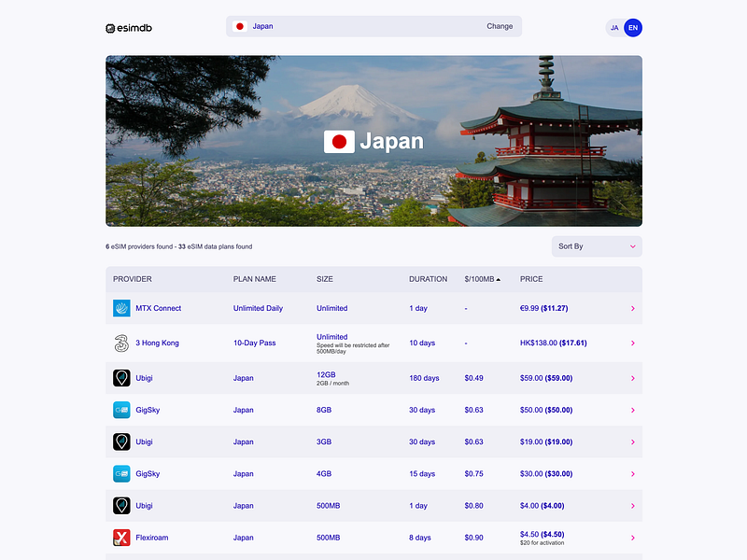Open Ubigi 3GB plan arrow
The width and height of the screenshot is (747, 560).
(x=633, y=441)
